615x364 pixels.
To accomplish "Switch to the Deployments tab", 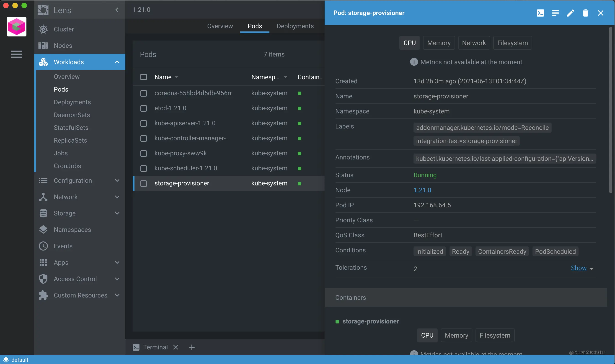I will 295,26.
